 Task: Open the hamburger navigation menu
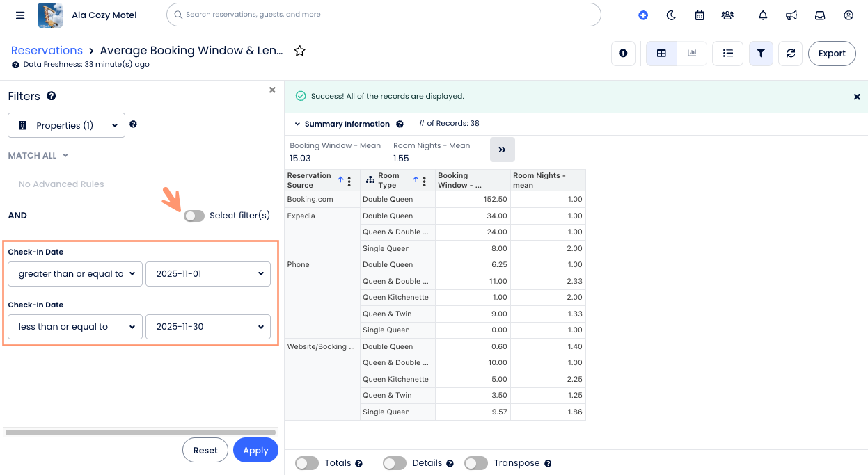tap(20, 15)
